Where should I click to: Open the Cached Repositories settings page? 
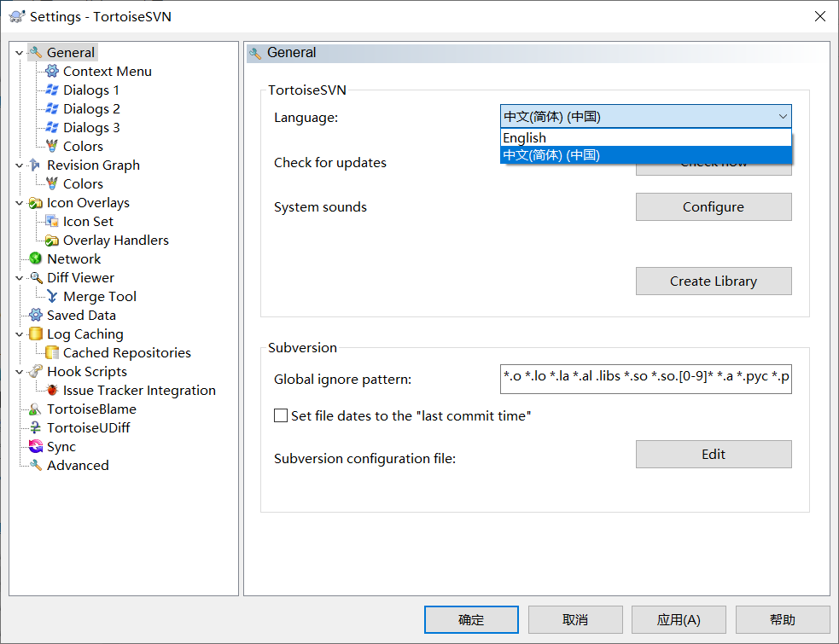pyautogui.click(x=127, y=352)
